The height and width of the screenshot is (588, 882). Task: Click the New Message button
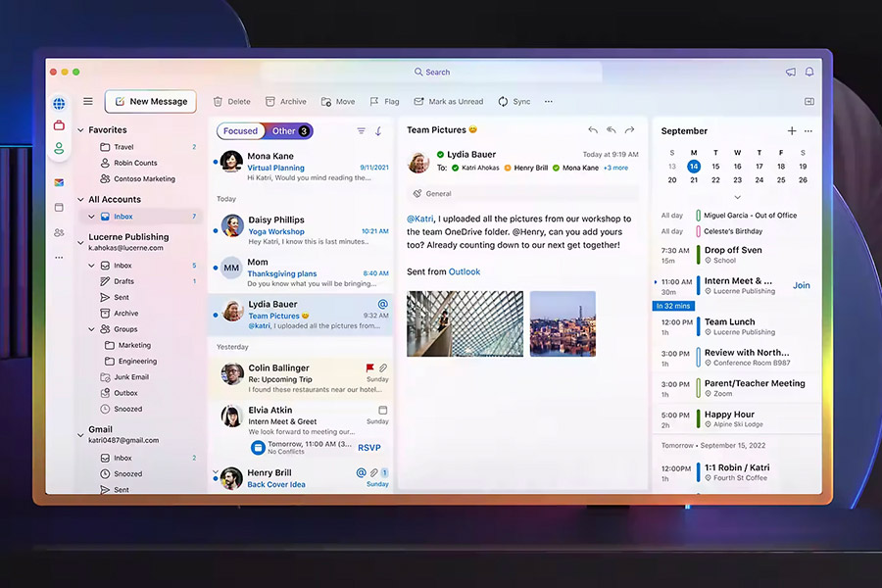coord(151,102)
